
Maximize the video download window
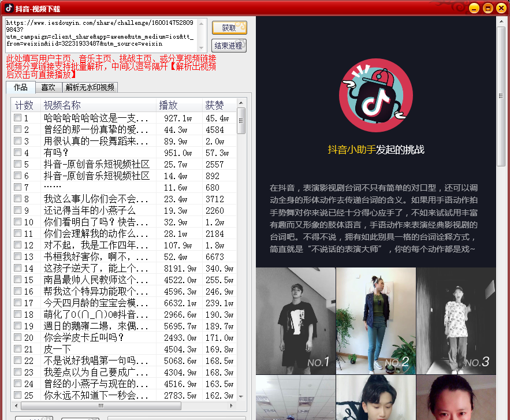(x=487, y=9)
